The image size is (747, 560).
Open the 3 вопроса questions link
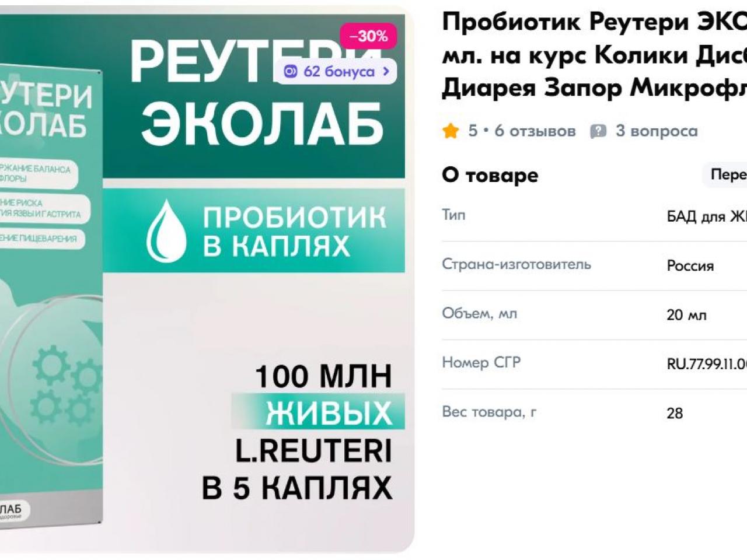(x=657, y=131)
